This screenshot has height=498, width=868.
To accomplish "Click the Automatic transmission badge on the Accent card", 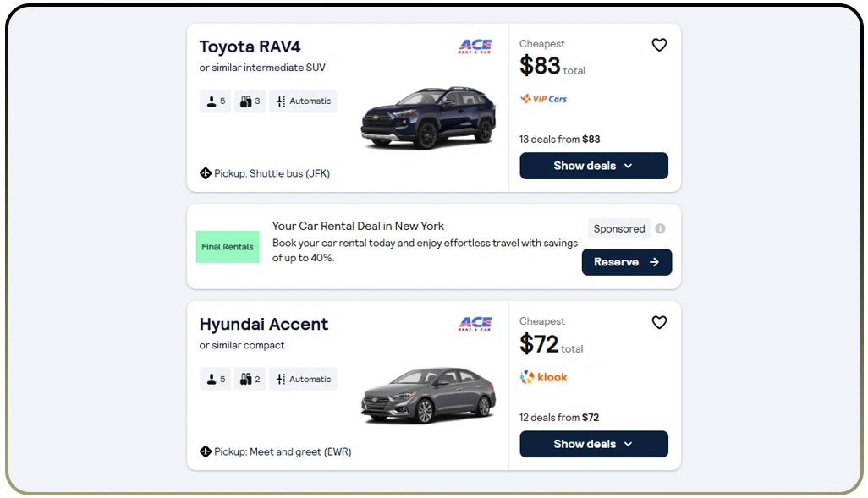I will (303, 379).
